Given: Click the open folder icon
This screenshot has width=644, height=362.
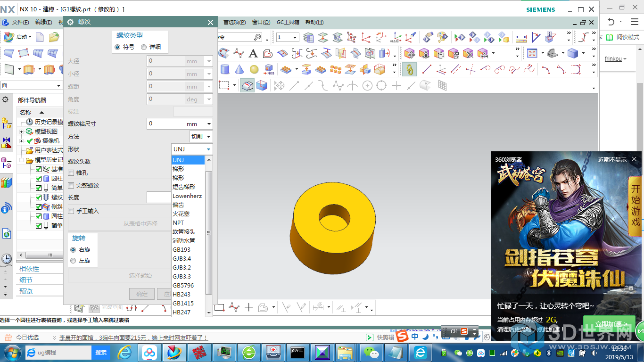Looking at the screenshot, I should (54, 37).
